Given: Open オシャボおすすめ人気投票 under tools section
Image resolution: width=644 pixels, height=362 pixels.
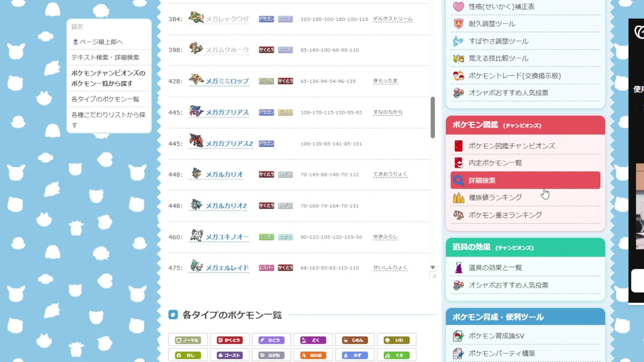Looking at the screenshot, I should coord(509,93).
